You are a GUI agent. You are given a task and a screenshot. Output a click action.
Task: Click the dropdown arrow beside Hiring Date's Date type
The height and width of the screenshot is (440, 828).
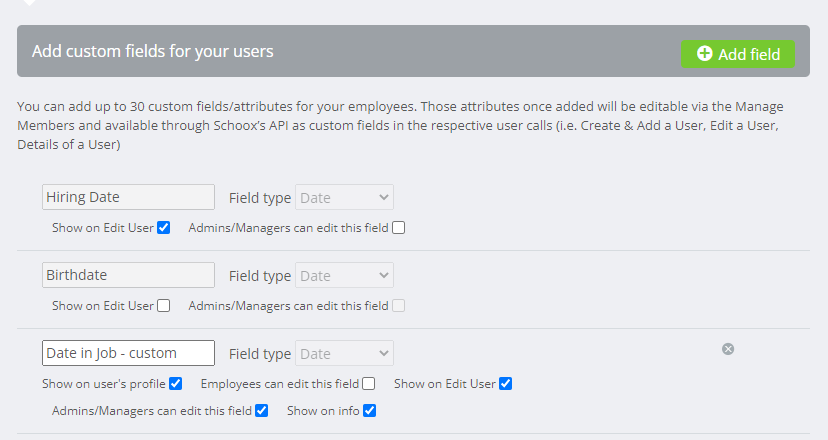(384, 197)
